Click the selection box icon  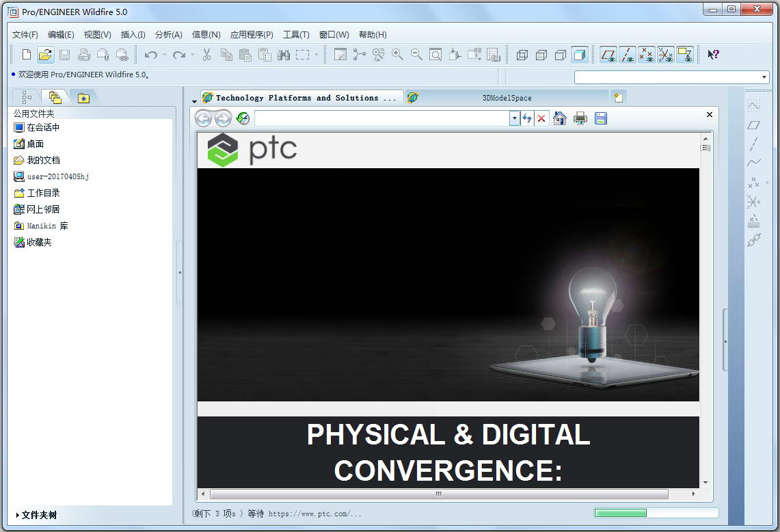click(302, 55)
